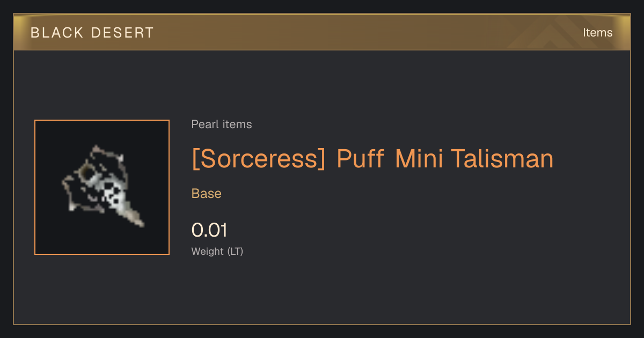
Task: Click the word Mini in the item title
Action: click(419, 159)
